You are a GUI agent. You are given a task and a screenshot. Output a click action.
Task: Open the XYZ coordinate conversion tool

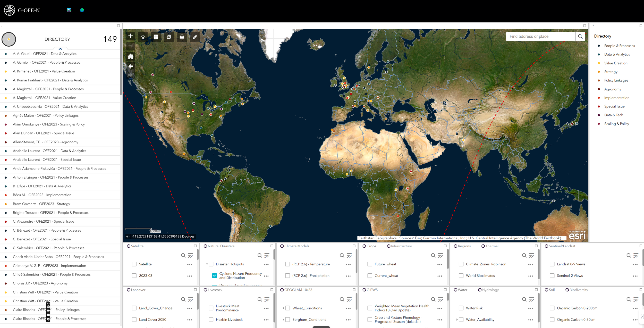[x=169, y=37]
